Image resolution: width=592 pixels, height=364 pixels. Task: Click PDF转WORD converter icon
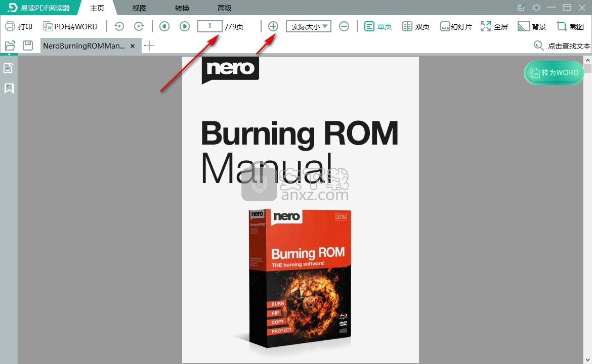[48, 26]
